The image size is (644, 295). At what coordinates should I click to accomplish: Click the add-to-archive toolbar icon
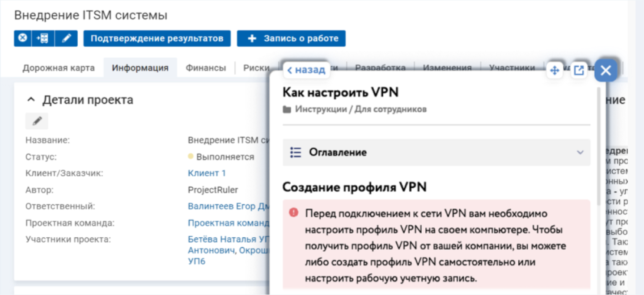click(43, 38)
